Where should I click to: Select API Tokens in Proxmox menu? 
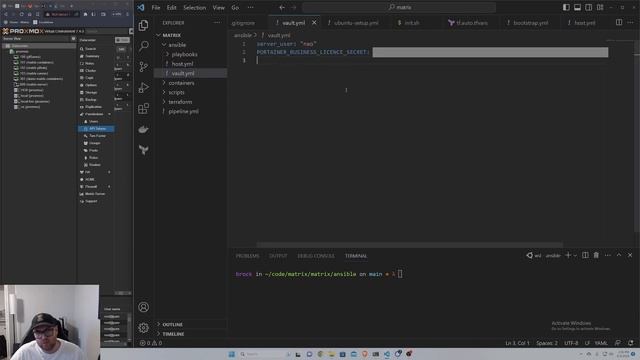coord(96,129)
